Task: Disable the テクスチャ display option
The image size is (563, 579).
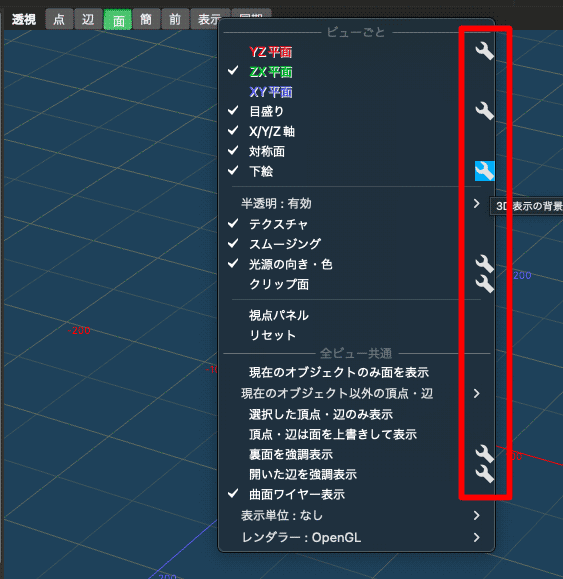Action: [x=278, y=224]
